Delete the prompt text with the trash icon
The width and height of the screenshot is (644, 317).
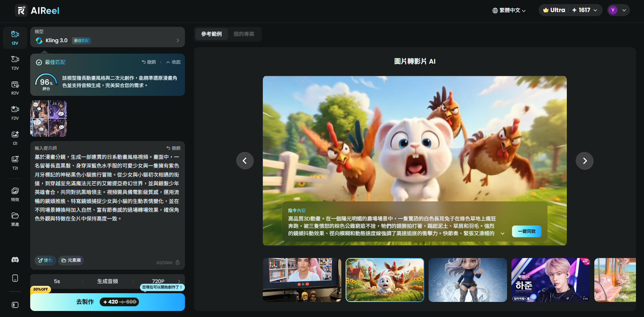coord(178,262)
